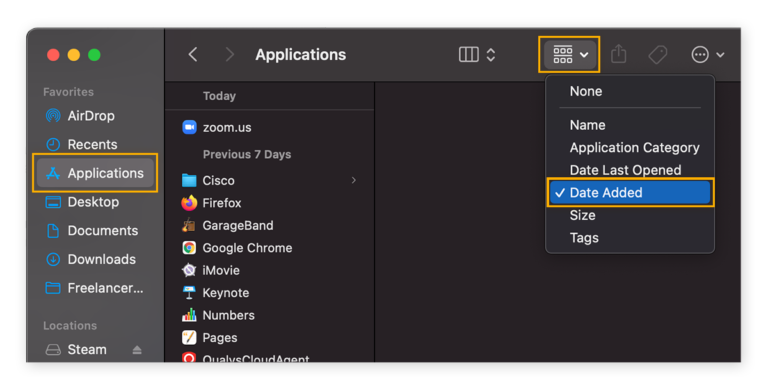
Task: Click the Firefox file name
Action: [222, 203]
